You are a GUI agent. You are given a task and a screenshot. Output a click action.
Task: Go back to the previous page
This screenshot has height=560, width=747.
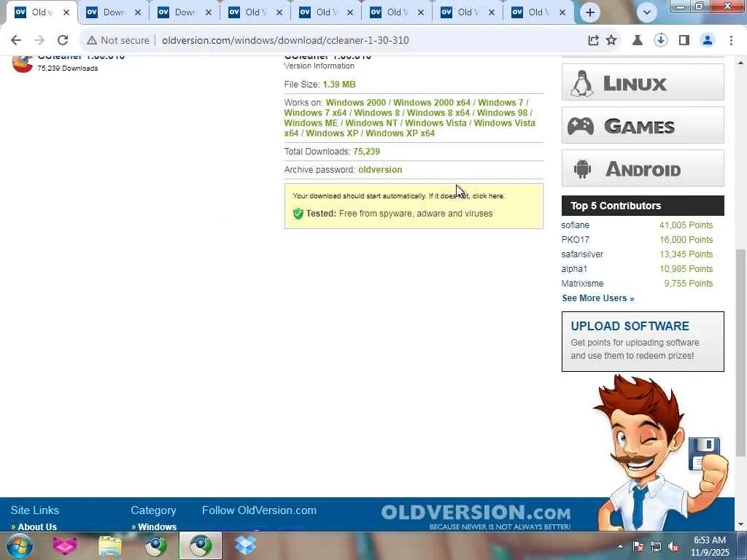pyautogui.click(x=16, y=41)
